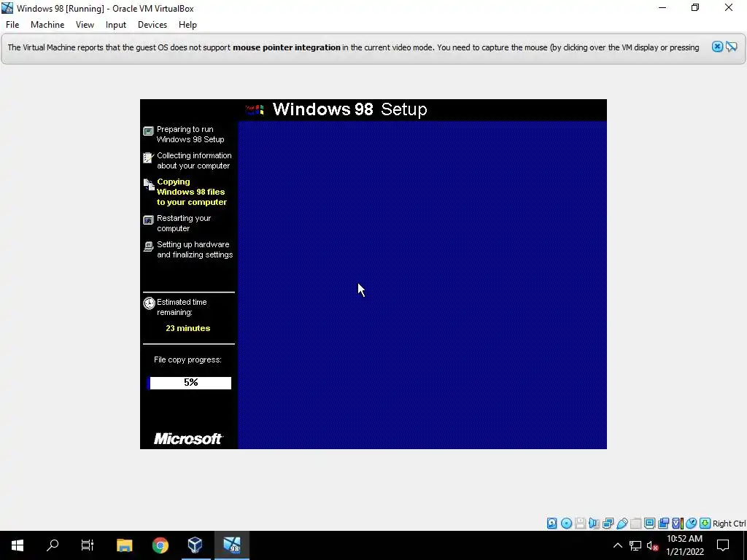Click the display settings indicator
This screenshot has height=560, width=747.
point(649,524)
